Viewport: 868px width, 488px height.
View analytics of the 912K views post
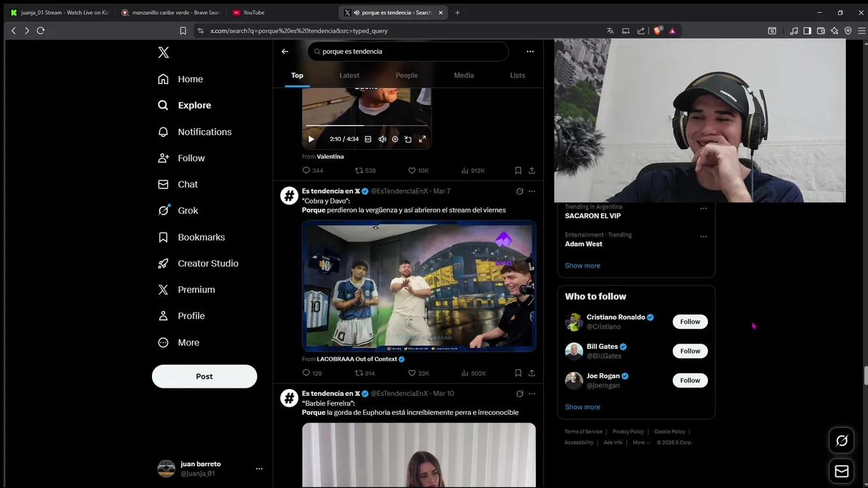[473, 171]
